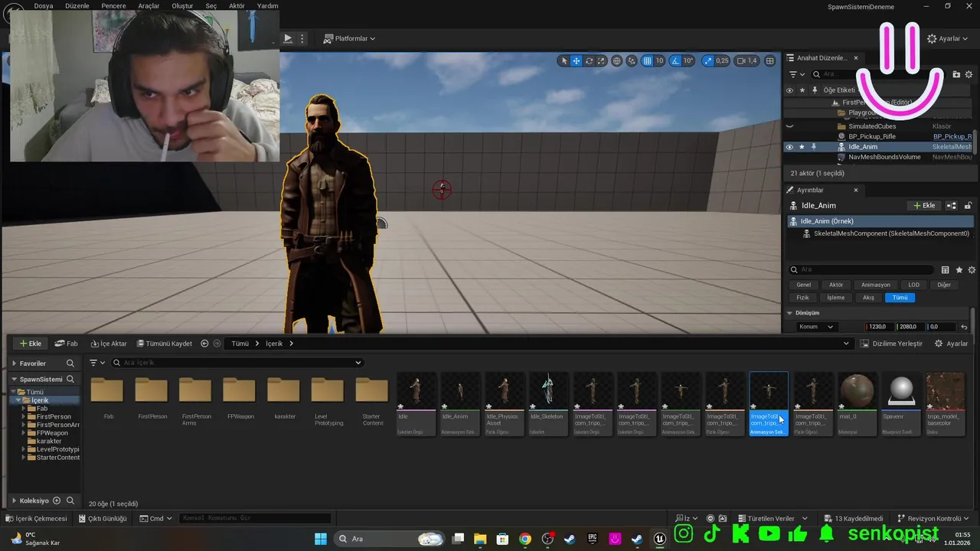This screenshot has height=551, width=980.
Task: Open the Pencere menu
Action: click(x=113, y=5)
